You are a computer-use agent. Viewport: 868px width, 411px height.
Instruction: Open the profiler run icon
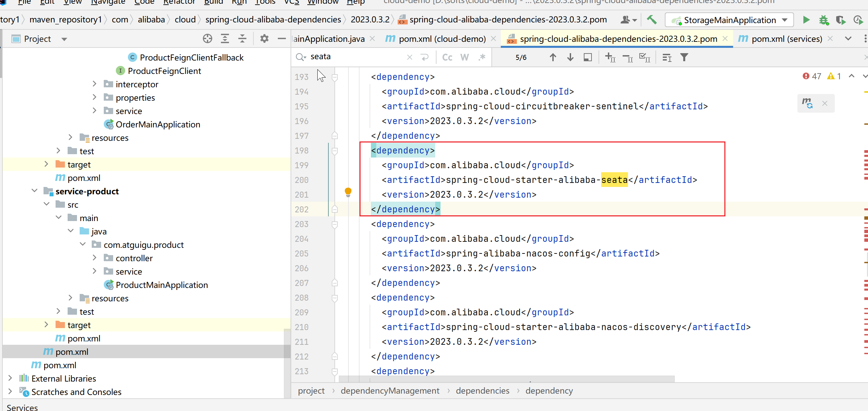(858, 20)
